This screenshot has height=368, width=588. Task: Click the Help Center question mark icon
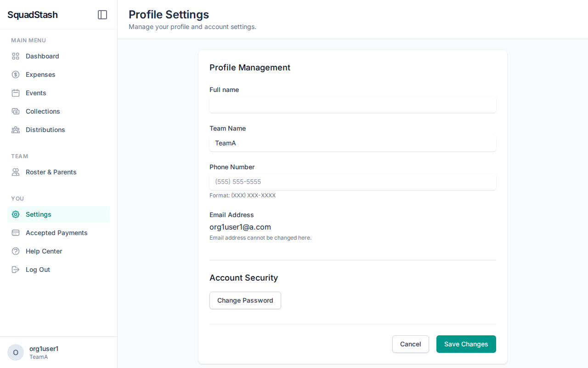(15, 251)
